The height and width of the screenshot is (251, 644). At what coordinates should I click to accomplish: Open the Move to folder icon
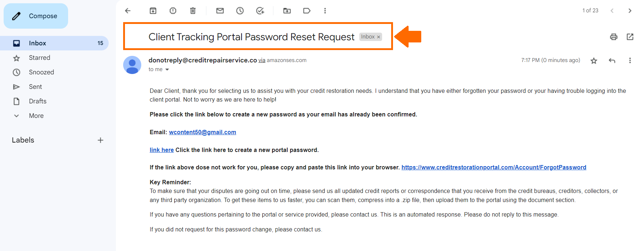pyautogui.click(x=287, y=11)
